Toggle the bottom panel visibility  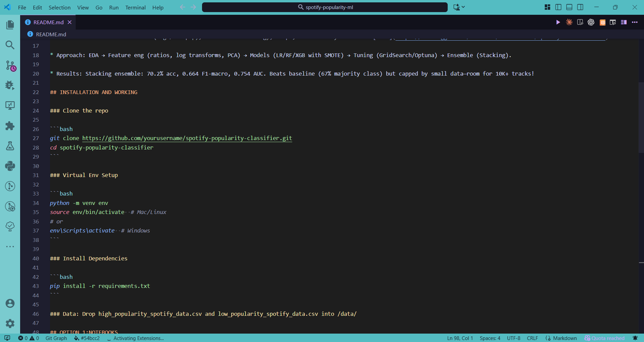click(x=569, y=7)
